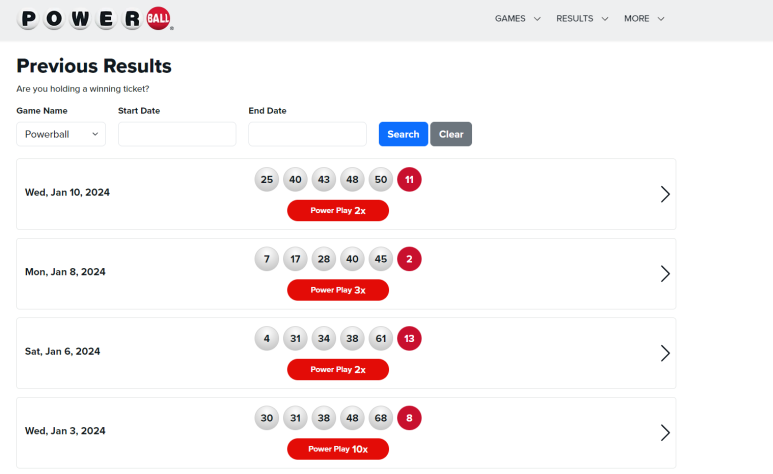Image resolution: width=773 pixels, height=474 pixels.
Task: Click red Powerball 13 in Jan 6 row
Action: tap(409, 338)
